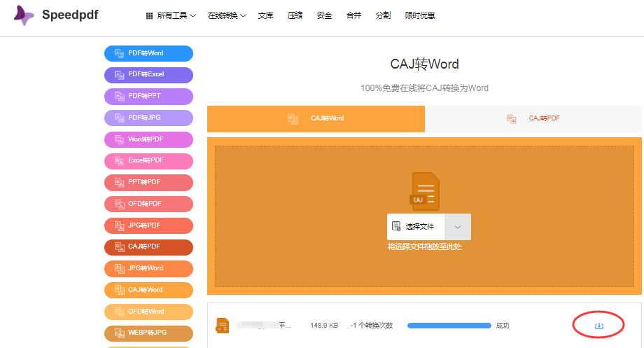This screenshot has width=644, height=348.
Task: Open the 安全 menu item
Action: [x=324, y=15]
